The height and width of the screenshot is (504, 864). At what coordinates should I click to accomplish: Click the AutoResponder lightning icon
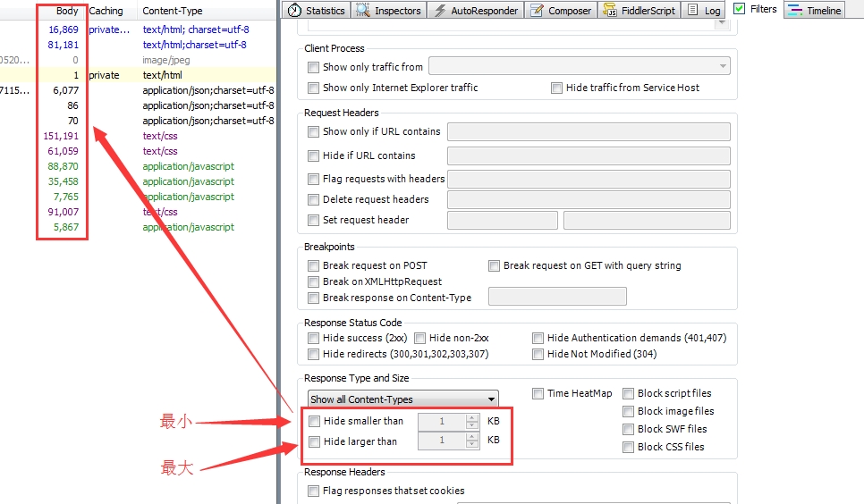(440, 11)
